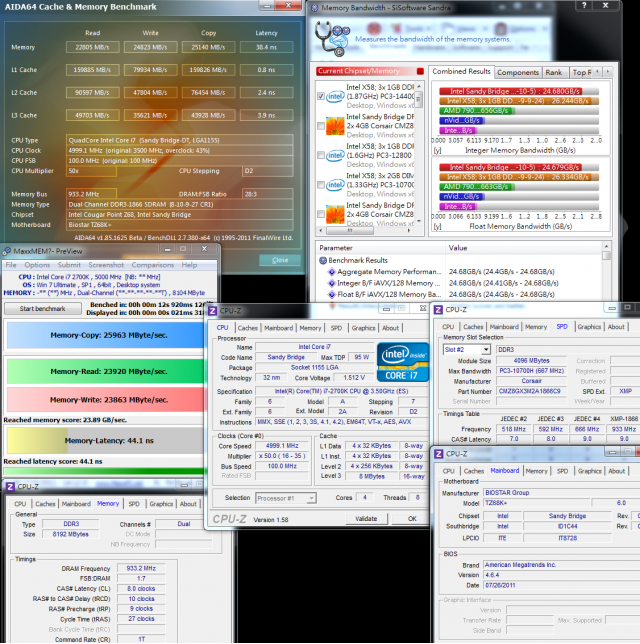The width and height of the screenshot is (640, 644).
Task: Click the Part Number field in CPU-Z SPD
Action: pyautogui.click(x=530, y=391)
